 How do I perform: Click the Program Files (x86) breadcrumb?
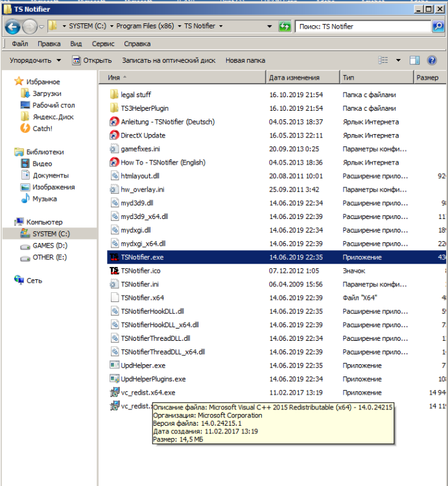pyautogui.click(x=145, y=26)
